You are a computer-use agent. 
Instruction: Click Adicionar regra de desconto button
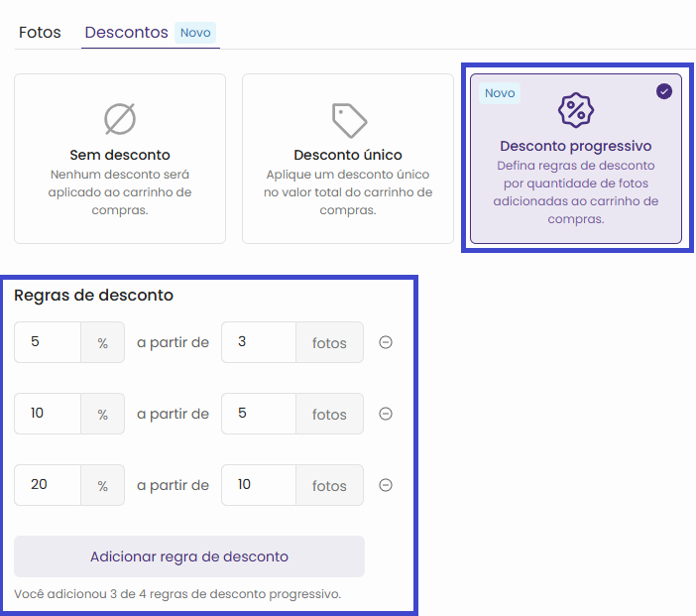click(x=189, y=556)
